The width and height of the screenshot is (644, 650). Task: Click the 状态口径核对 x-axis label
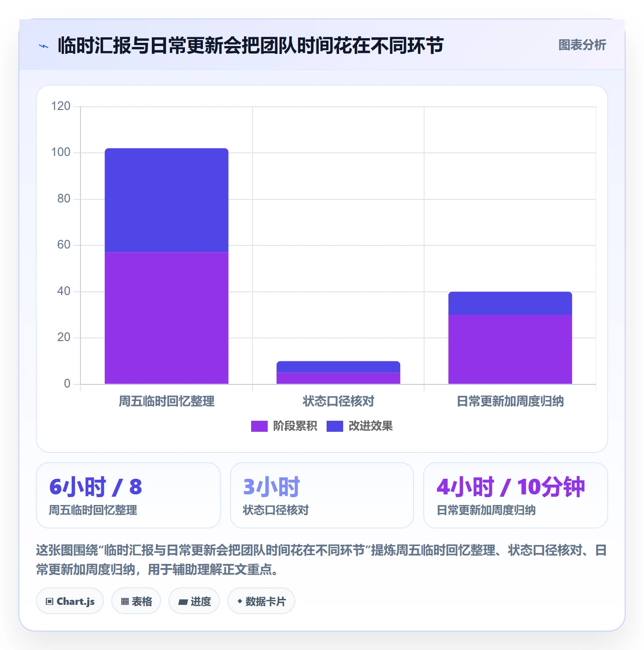pos(338,401)
